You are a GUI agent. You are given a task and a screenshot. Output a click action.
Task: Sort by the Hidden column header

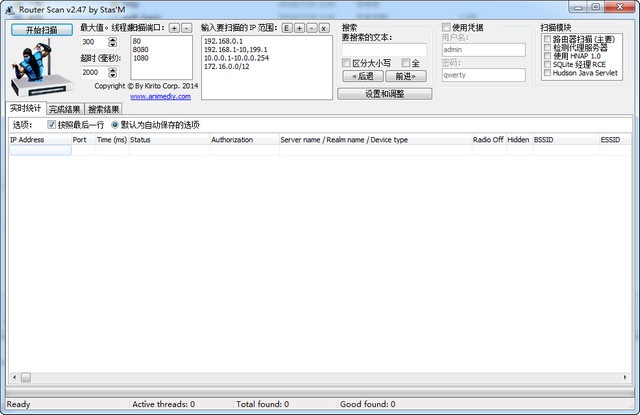(x=520, y=140)
